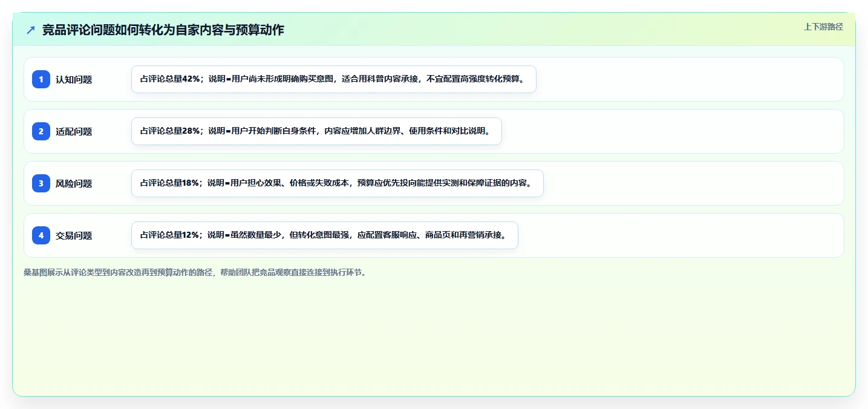Click the description box starting 占评论总量18%
868x409 pixels.
(x=338, y=183)
